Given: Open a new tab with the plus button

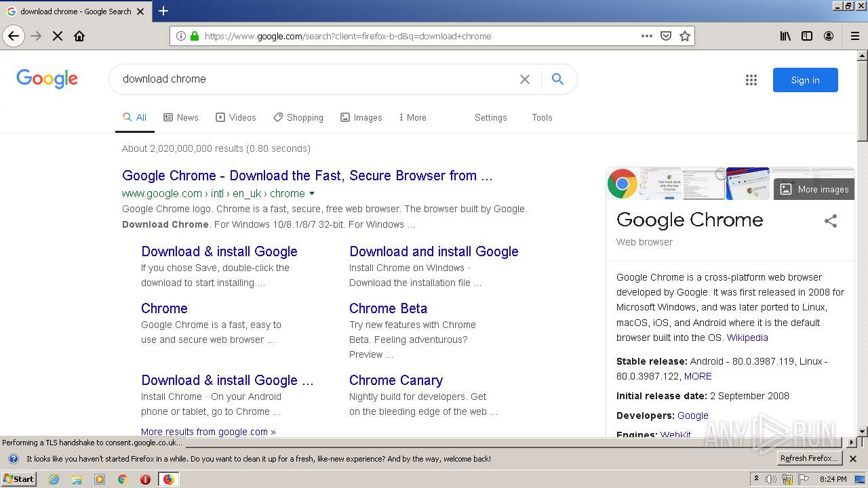Looking at the screenshot, I should coord(163,11).
